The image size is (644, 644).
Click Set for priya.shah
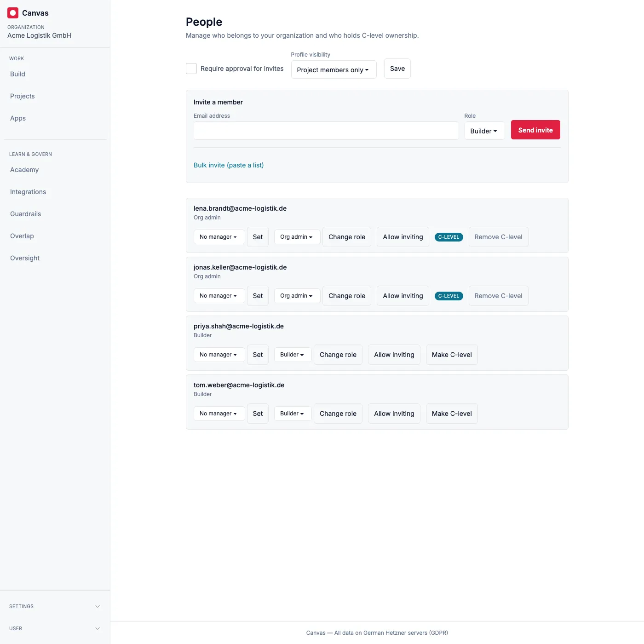coord(258,355)
